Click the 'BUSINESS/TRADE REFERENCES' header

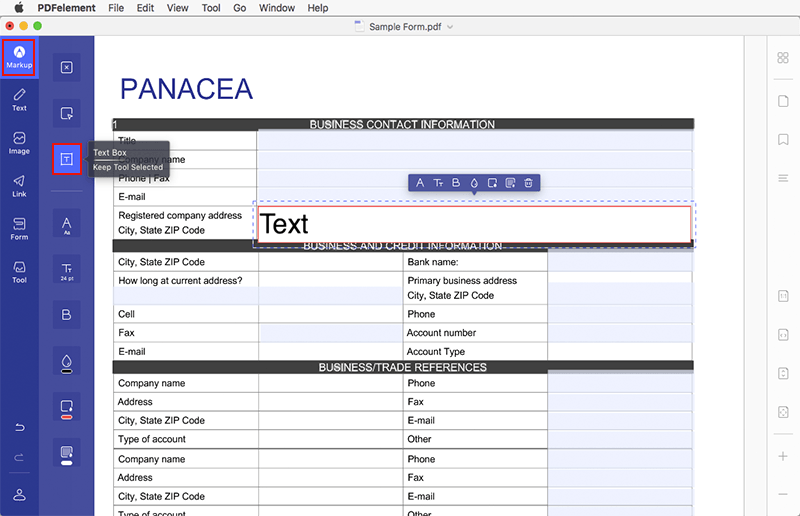click(403, 367)
